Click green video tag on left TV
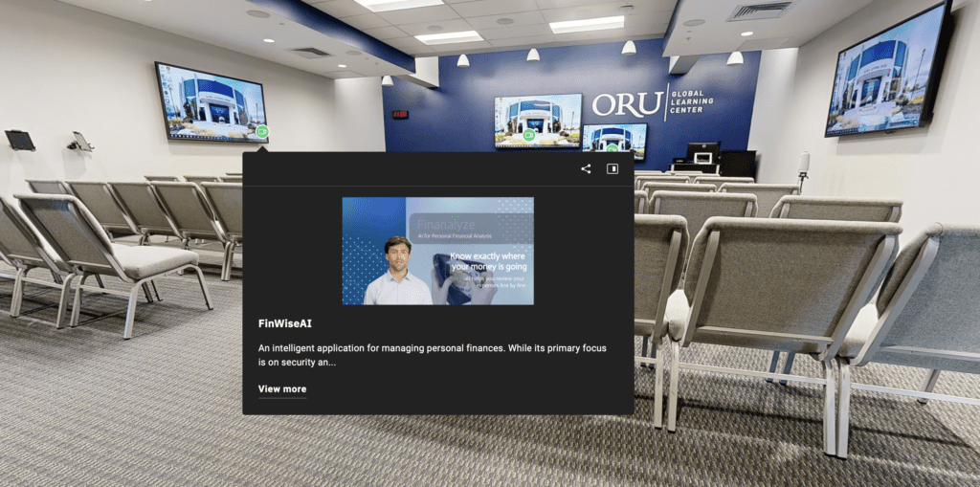 (x=261, y=131)
